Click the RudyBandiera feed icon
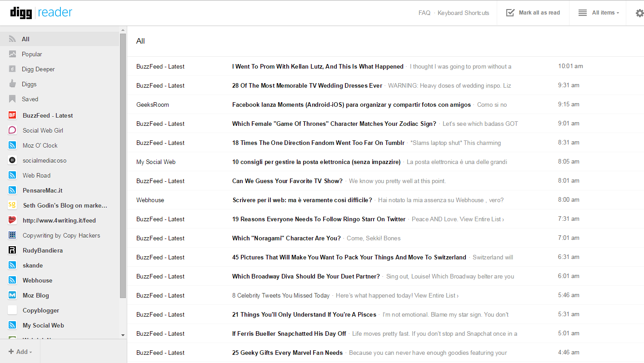Viewport: 644px width, 363px height. coord(13,250)
